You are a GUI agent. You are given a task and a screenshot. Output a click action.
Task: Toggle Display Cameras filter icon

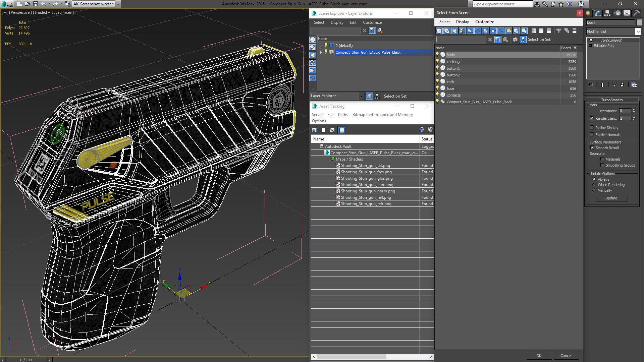pyautogui.click(x=462, y=31)
